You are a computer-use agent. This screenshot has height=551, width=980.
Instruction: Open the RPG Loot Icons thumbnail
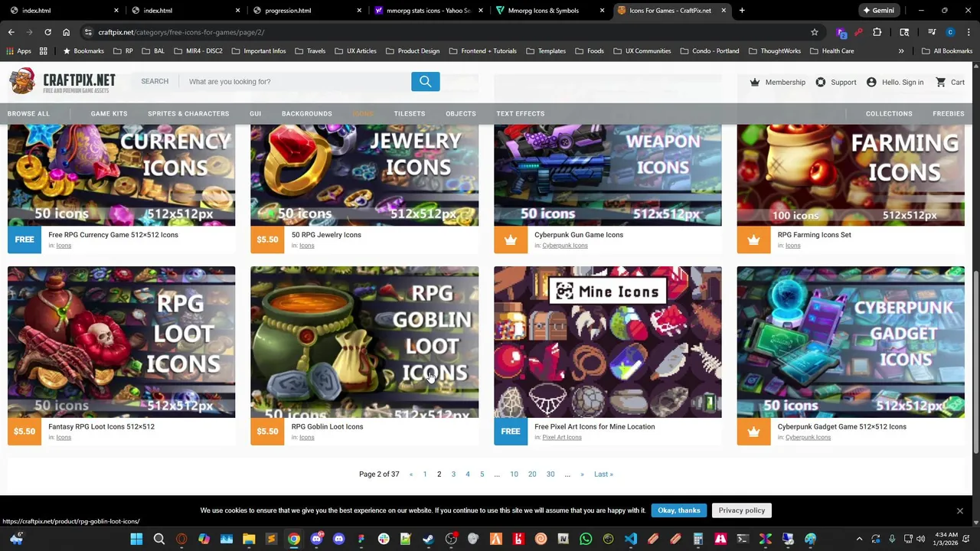click(x=122, y=342)
